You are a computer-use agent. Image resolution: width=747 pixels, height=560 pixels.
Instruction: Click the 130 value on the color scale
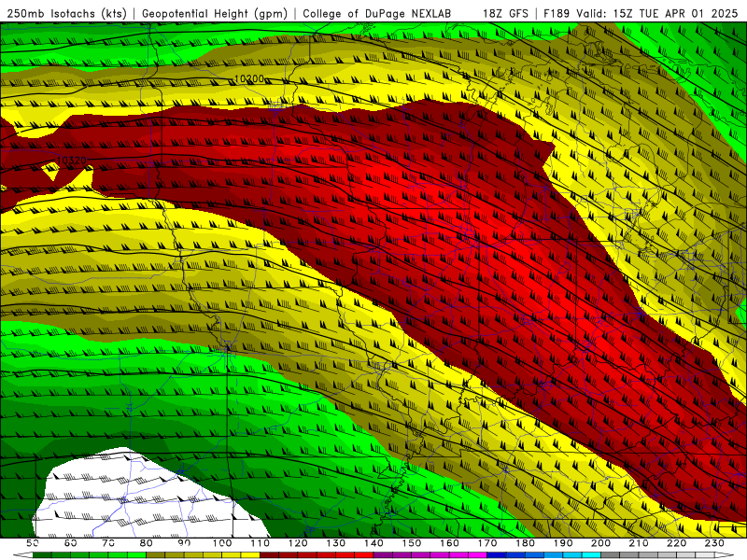[x=335, y=543]
